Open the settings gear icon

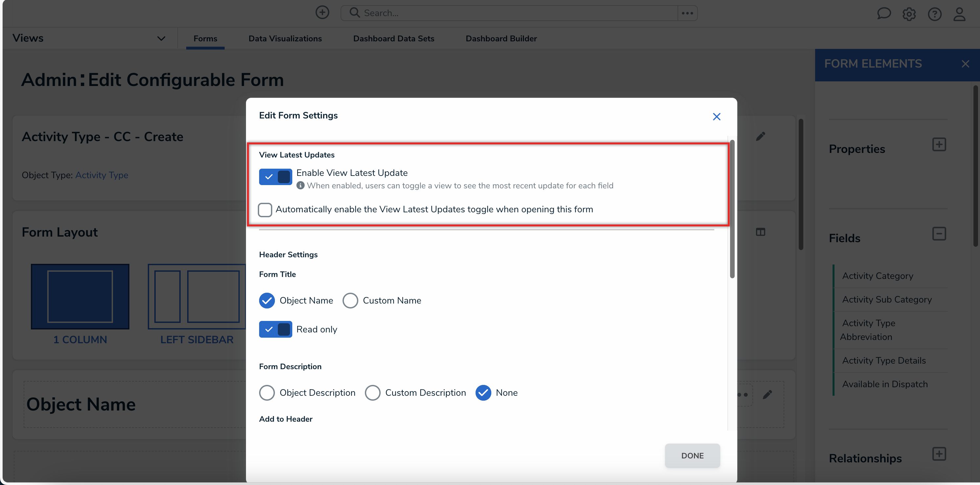pos(909,14)
